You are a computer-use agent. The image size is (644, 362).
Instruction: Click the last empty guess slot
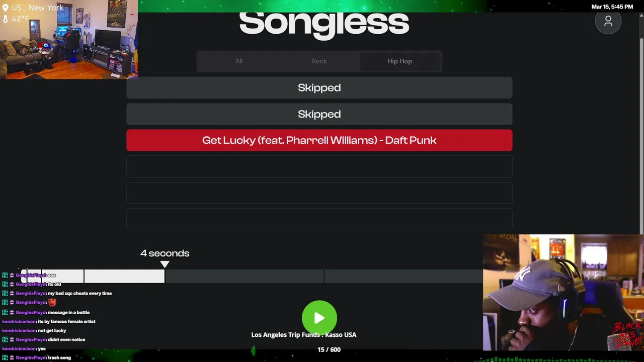[319, 219]
